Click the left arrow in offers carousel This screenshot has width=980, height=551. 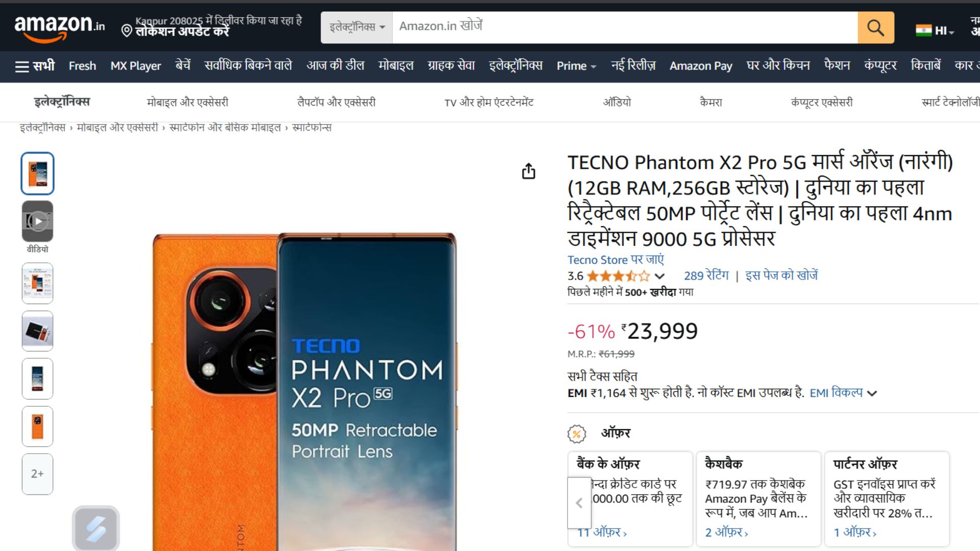point(579,503)
